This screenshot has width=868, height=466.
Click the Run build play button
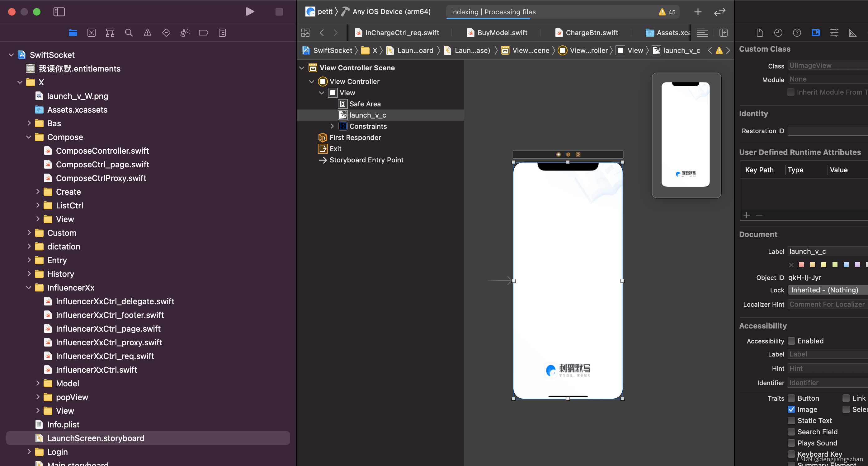(x=250, y=12)
